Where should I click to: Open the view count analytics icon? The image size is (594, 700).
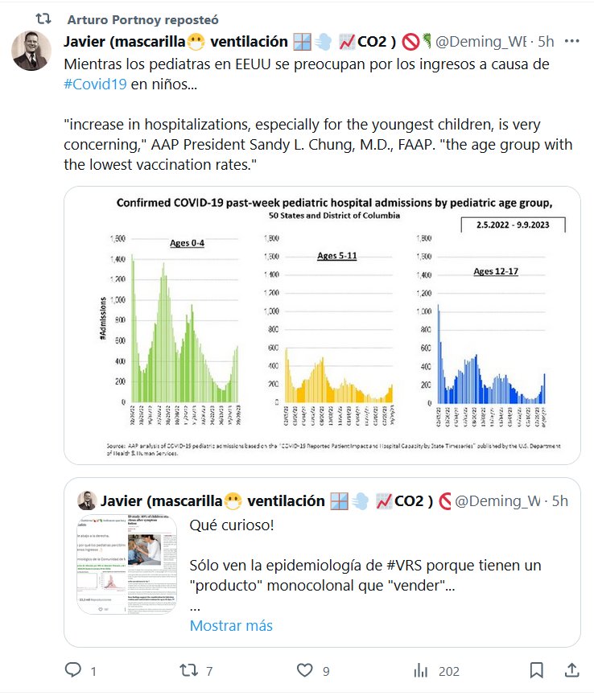[420, 670]
